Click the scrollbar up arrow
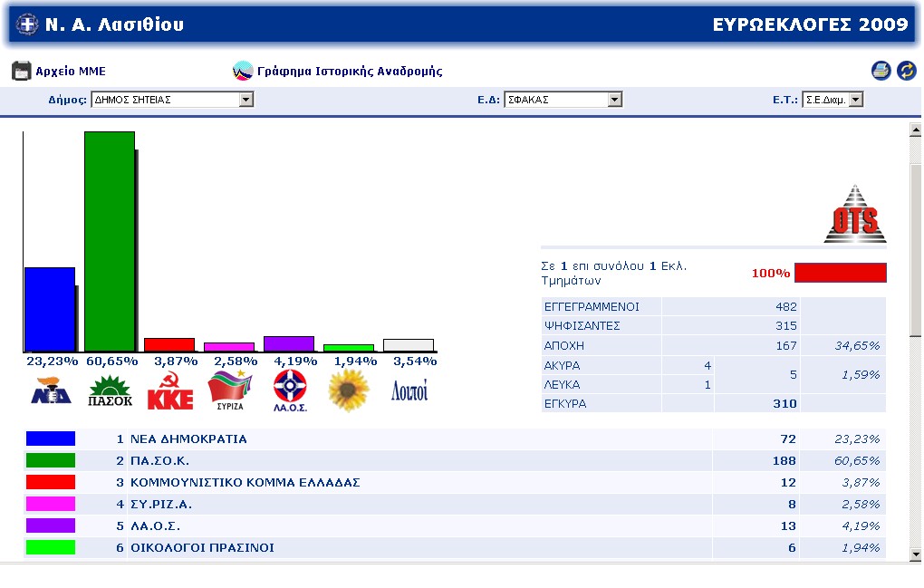 915,130
